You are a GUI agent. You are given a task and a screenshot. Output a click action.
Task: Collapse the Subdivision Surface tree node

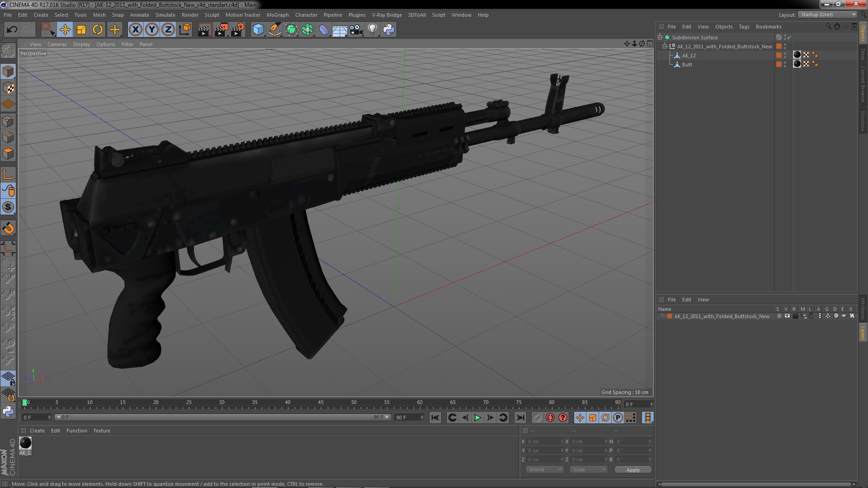(x=660, y=38)
